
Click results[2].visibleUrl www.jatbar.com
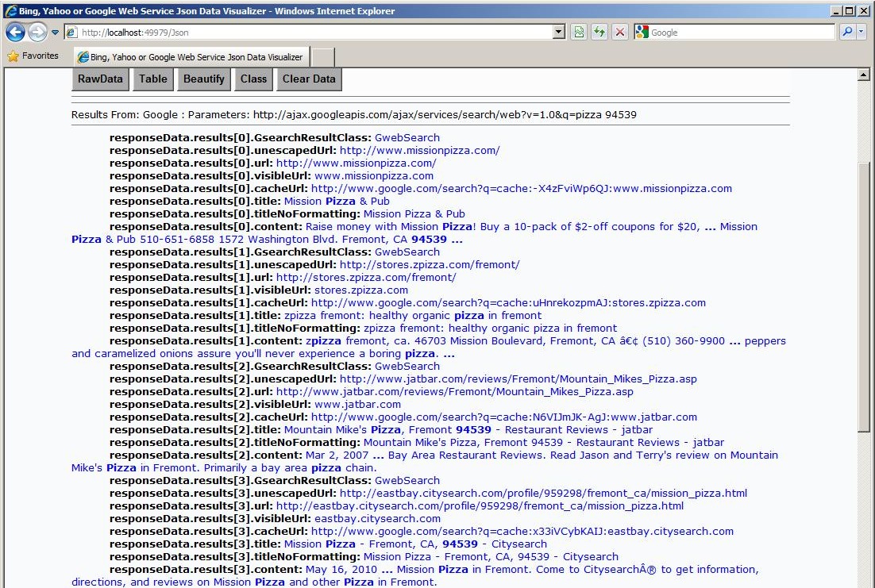coord(357,405)
